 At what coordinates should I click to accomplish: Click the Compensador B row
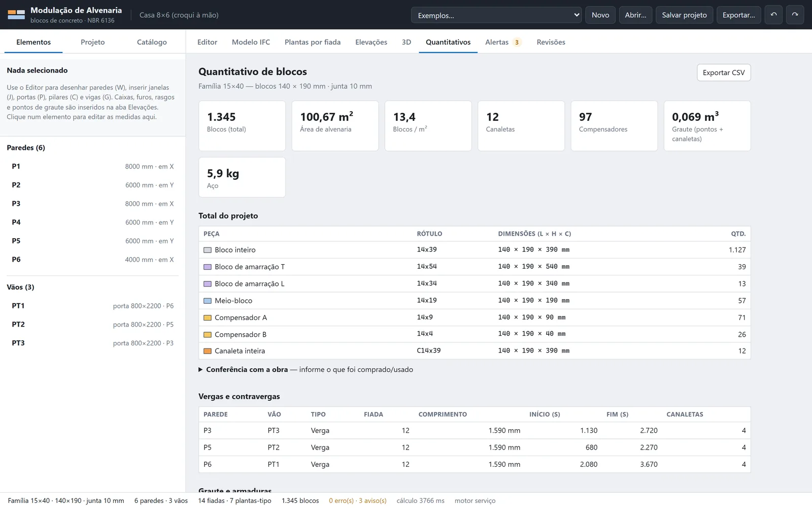click(x=475, y=334)
